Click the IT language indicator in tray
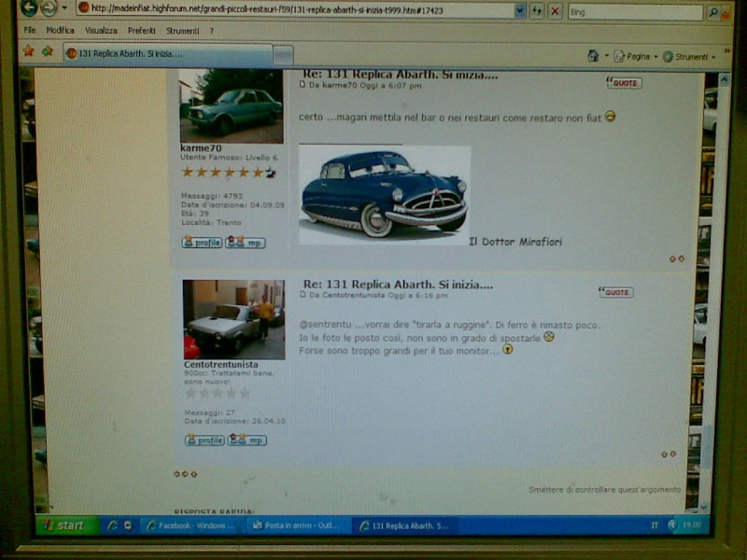The width and height of the screenshot is (747, 560). (x=655, y=525)
